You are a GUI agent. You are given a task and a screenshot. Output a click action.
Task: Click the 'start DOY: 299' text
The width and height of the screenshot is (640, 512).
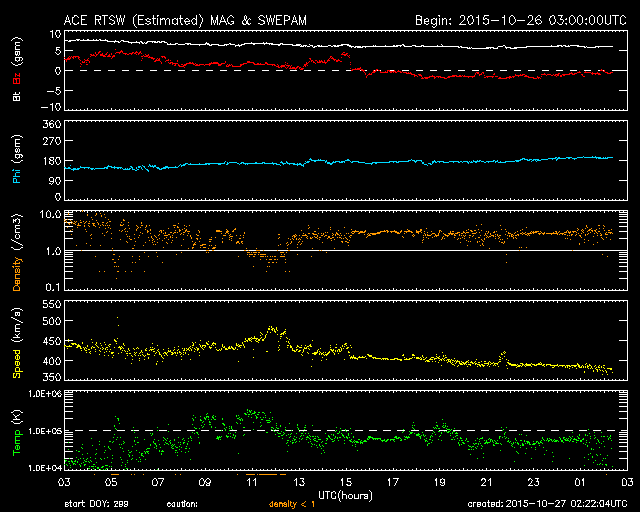pos(96,504)
